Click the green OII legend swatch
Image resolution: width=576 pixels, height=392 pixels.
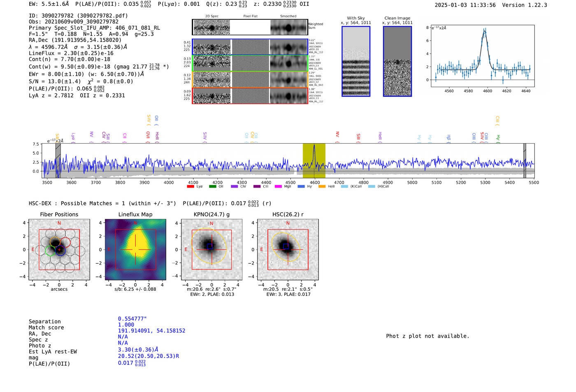(212, 187)
